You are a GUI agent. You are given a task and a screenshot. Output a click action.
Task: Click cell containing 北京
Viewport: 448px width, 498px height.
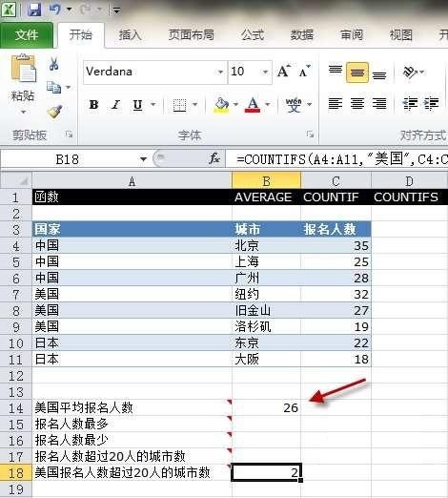(266, 245)
